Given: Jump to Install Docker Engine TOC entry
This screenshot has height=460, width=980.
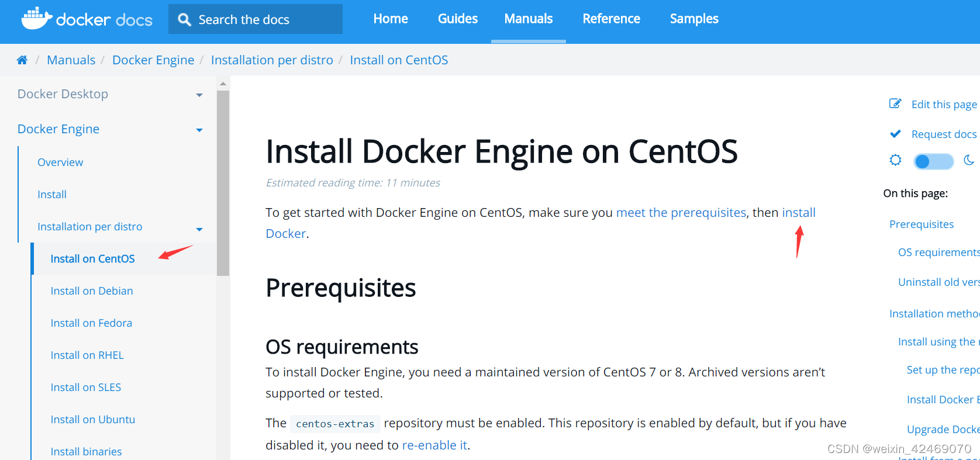Looking at the screenshot, I should 943,400.
